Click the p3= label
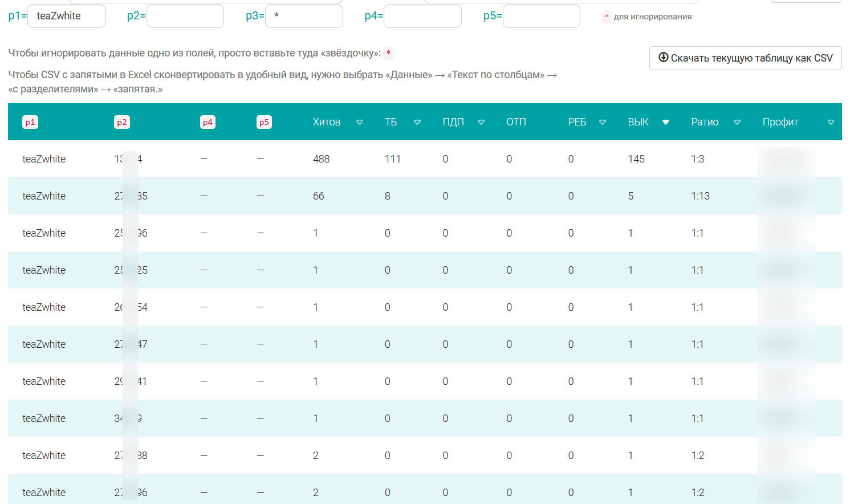The image size is (850, 504). coord(255,16)
